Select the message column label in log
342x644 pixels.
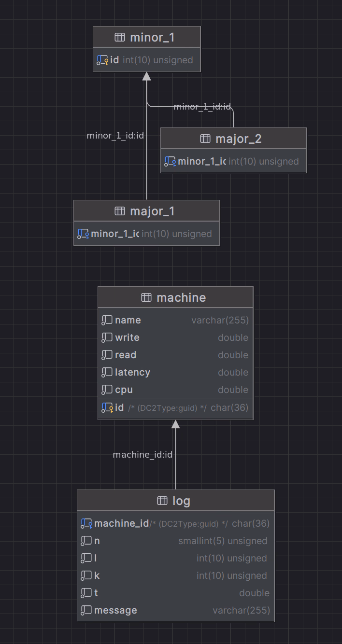point(115,610)
